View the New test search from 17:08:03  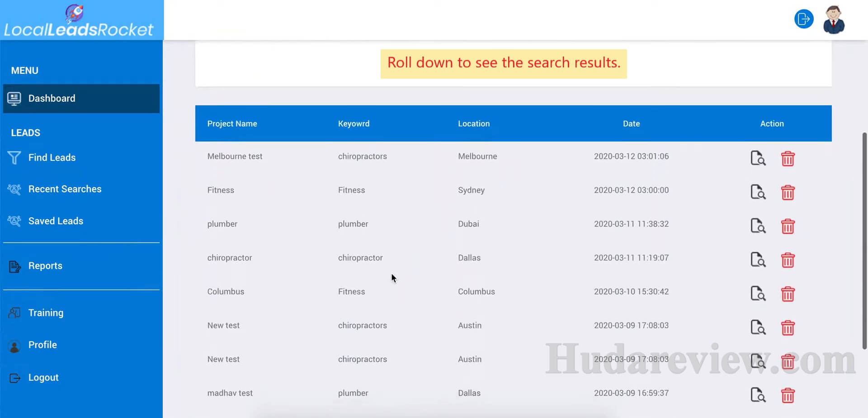(758, 327)
